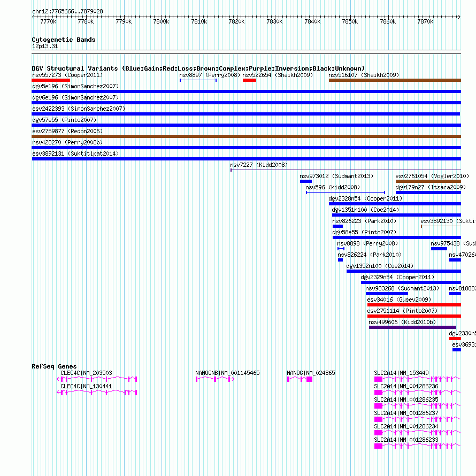
Task: Click NANOG|NM_024865 gene label
Action: 311,373
